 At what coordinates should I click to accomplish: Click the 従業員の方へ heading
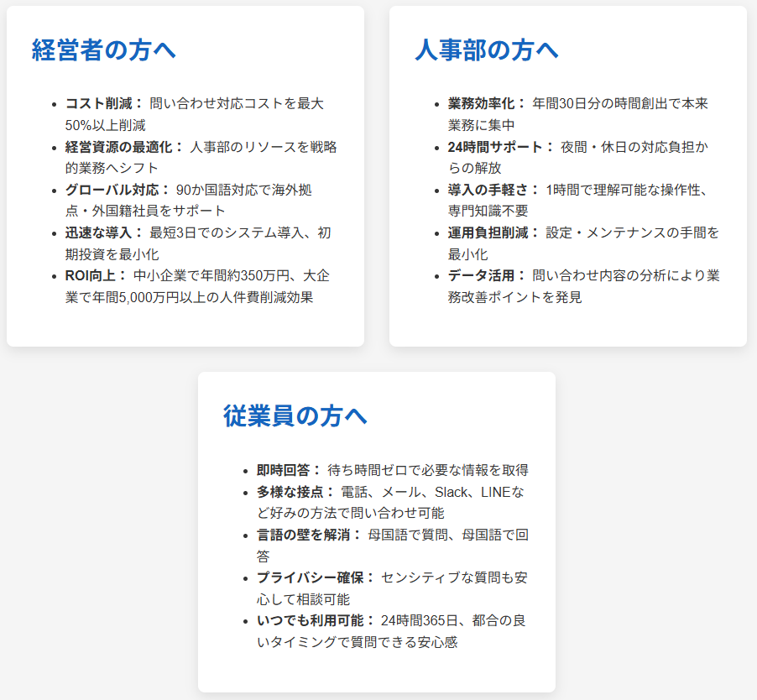click(x=295, y=416)
